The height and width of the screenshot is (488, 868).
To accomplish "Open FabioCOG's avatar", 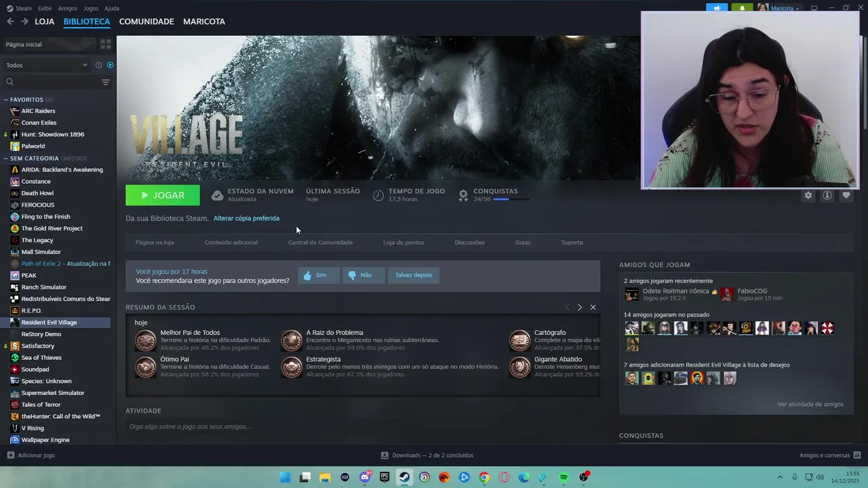I will coord(727,294).
